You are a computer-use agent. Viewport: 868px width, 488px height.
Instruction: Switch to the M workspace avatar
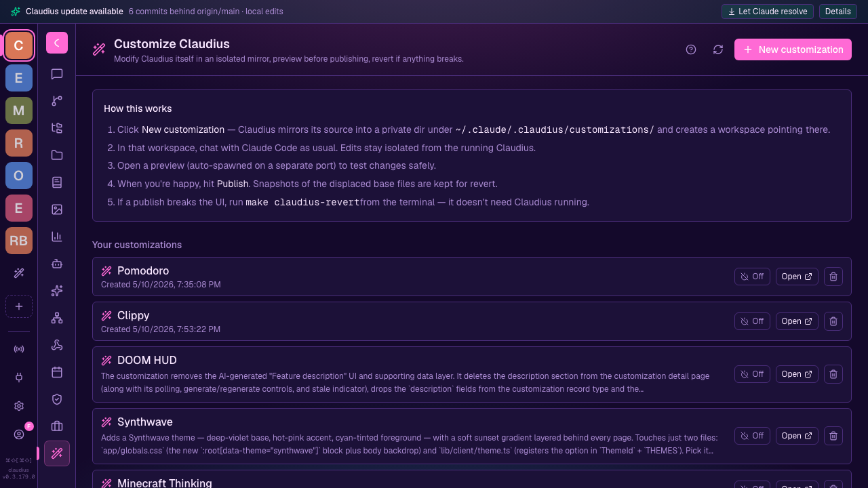point(19,110)
